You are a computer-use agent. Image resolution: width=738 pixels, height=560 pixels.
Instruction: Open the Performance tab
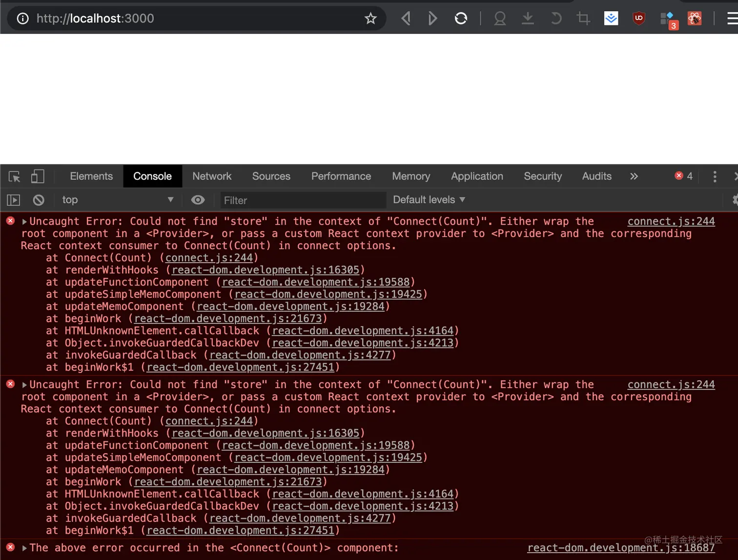click(x=341, y=176)
